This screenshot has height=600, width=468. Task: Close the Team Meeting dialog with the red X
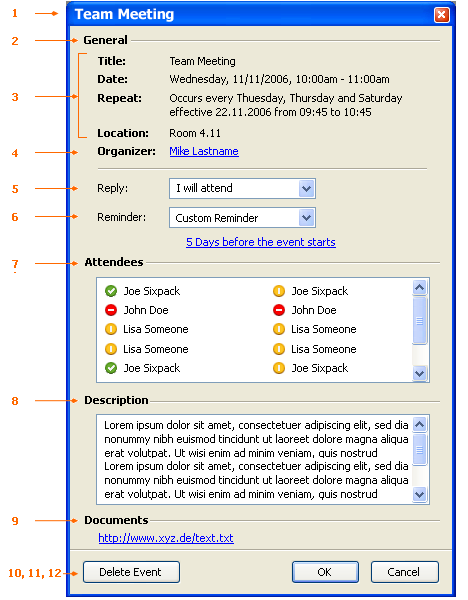point(441,15)
